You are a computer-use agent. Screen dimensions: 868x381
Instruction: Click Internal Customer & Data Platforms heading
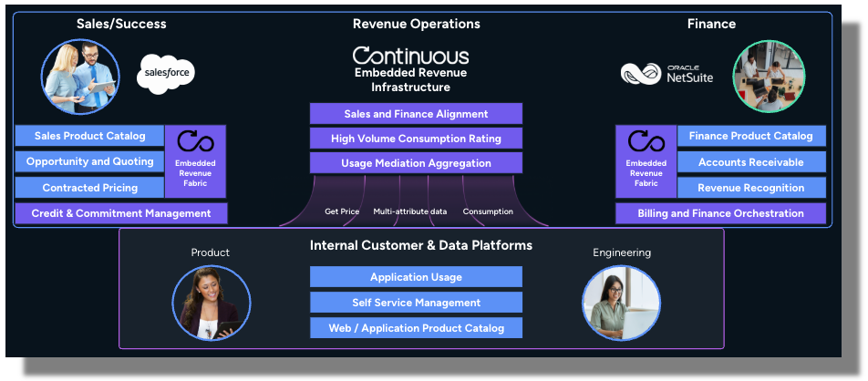pos(420,245)
